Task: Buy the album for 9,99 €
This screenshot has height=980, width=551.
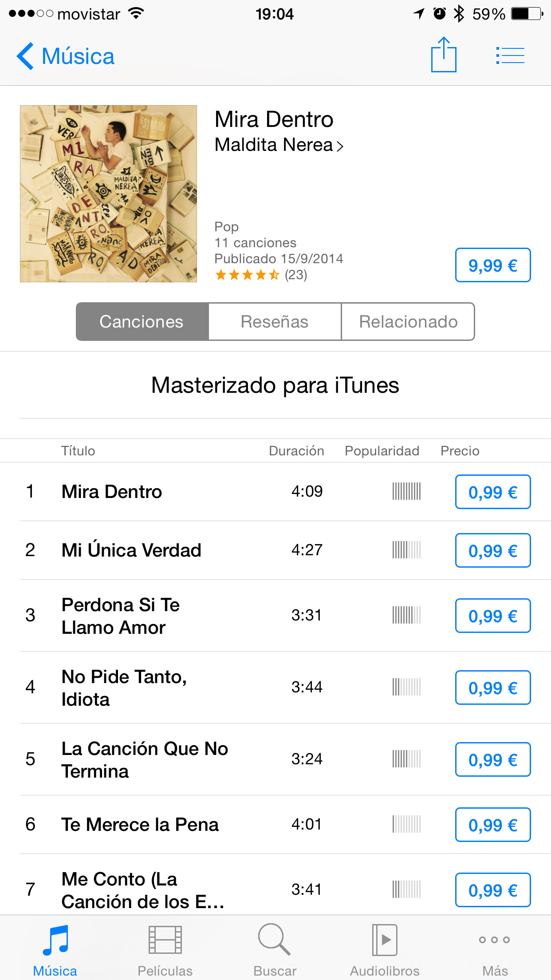Action: tap(493, 265)
